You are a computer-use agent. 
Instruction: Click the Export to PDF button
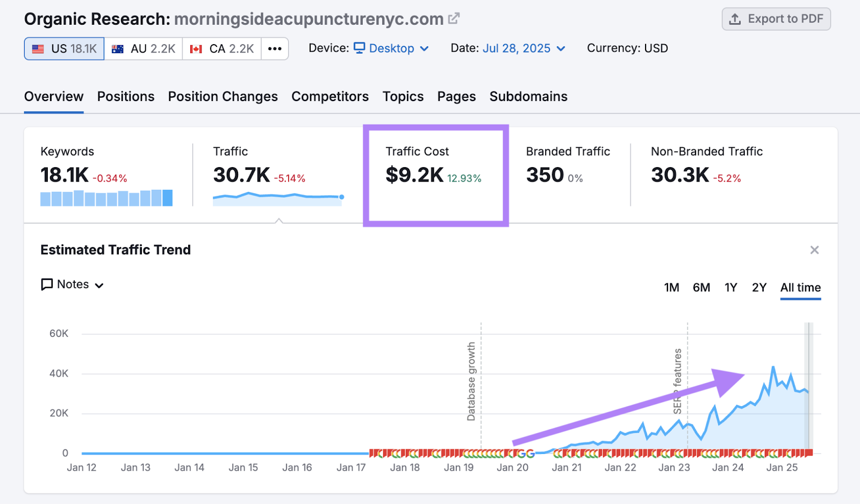(x=776, y=18)
